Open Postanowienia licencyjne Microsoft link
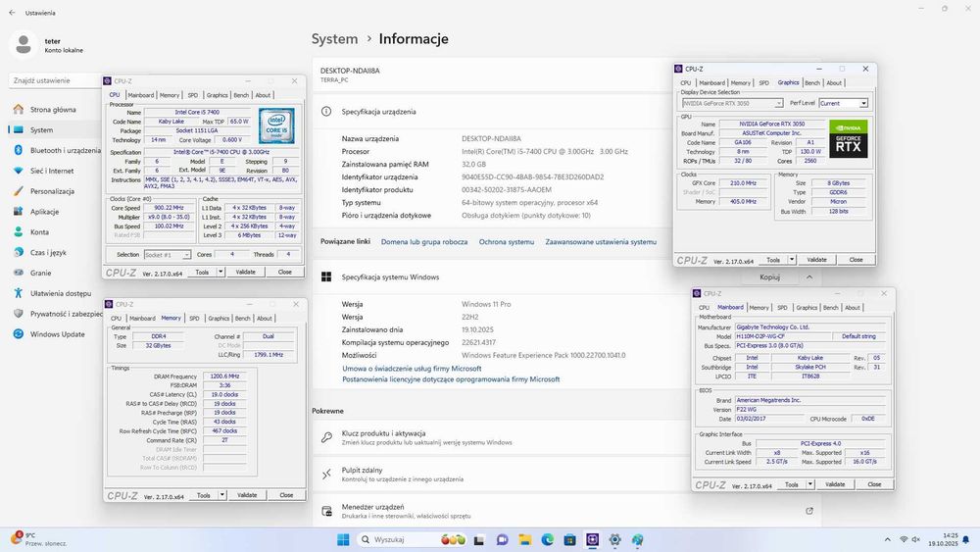The height and width of the screenshot is (552, 980). click(x=451, y=378)
